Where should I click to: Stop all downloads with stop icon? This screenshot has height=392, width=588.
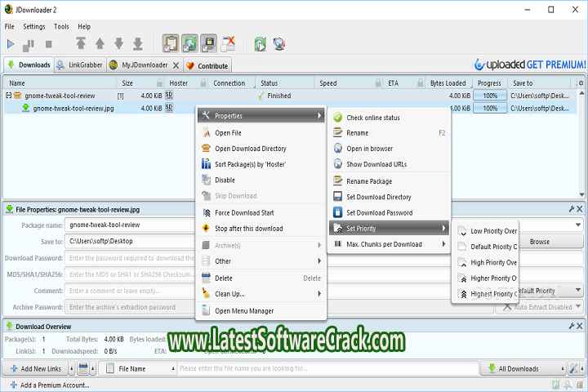point(48,44)
